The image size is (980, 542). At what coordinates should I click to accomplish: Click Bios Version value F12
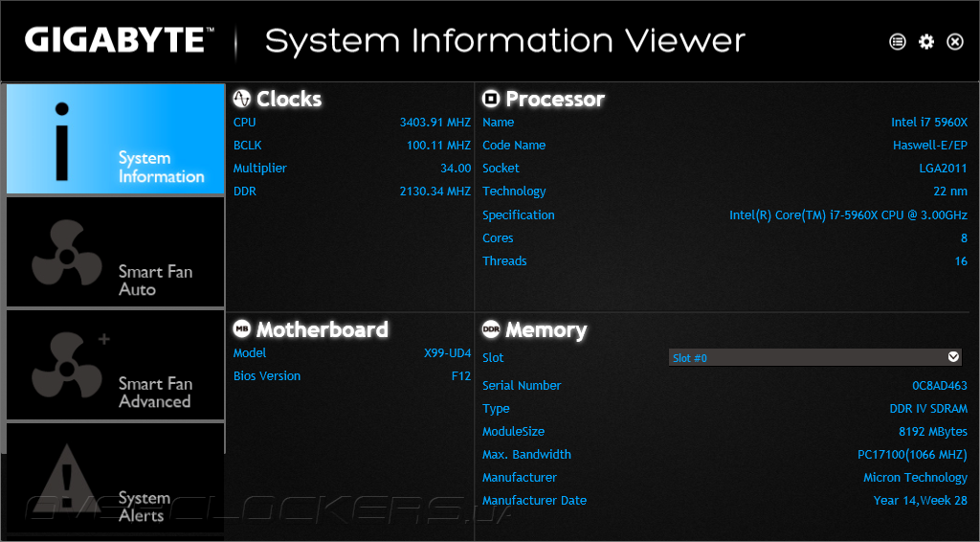(x=461, y=376)
